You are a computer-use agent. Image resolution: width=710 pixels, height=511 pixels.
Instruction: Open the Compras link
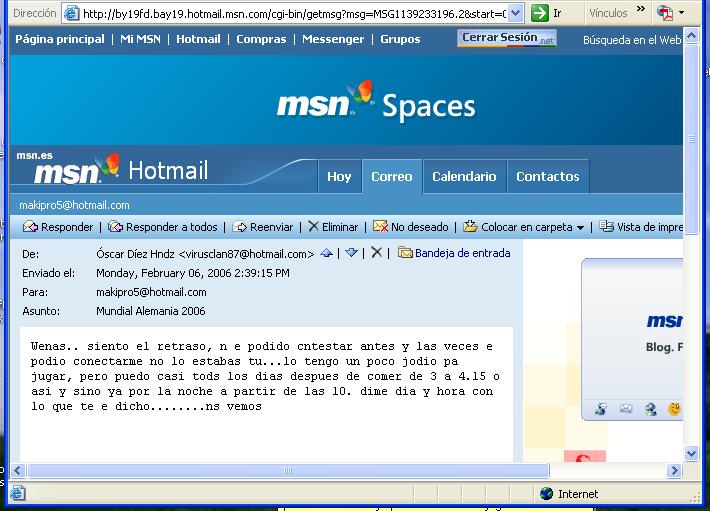[261, 39]
